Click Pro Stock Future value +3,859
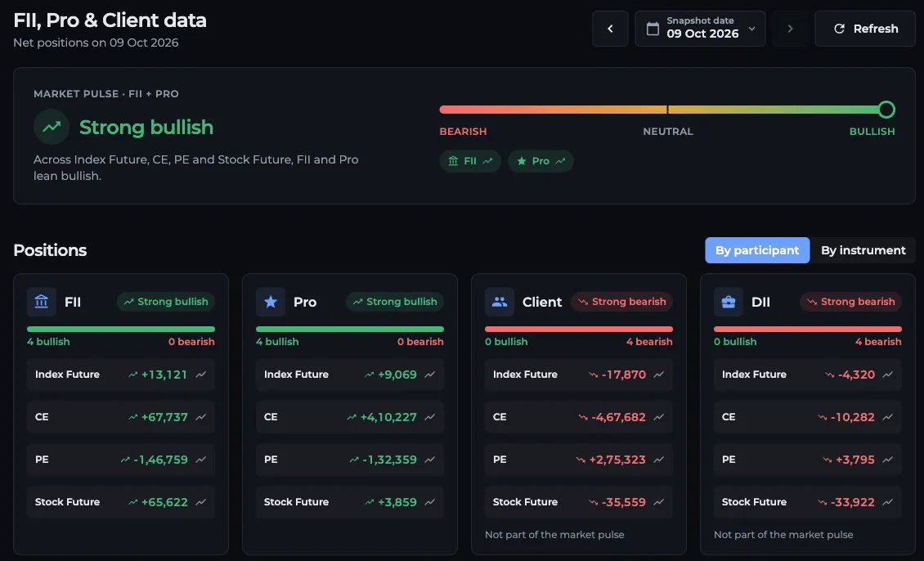The height and width of the screenshot is (561, 924). coord(397,502)
